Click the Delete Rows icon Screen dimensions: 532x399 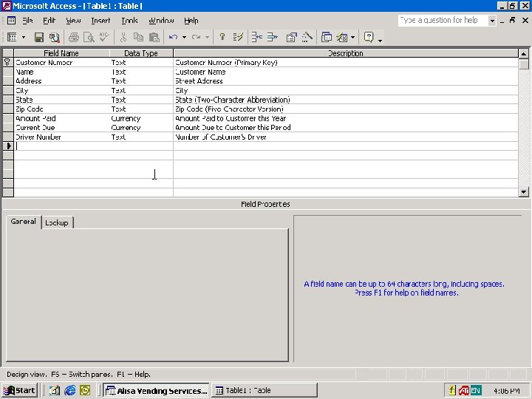pyautogui.click(x=272, y=37)
